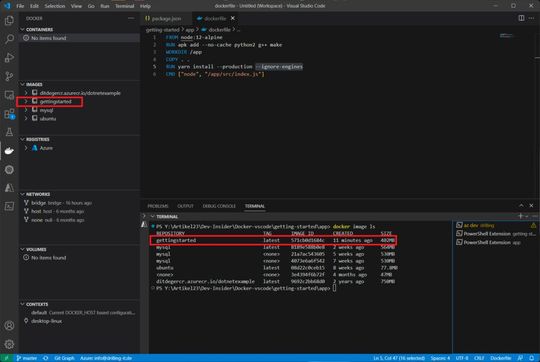
Task: Change CRLF line ending in status bar
Action: coord(479,358)
